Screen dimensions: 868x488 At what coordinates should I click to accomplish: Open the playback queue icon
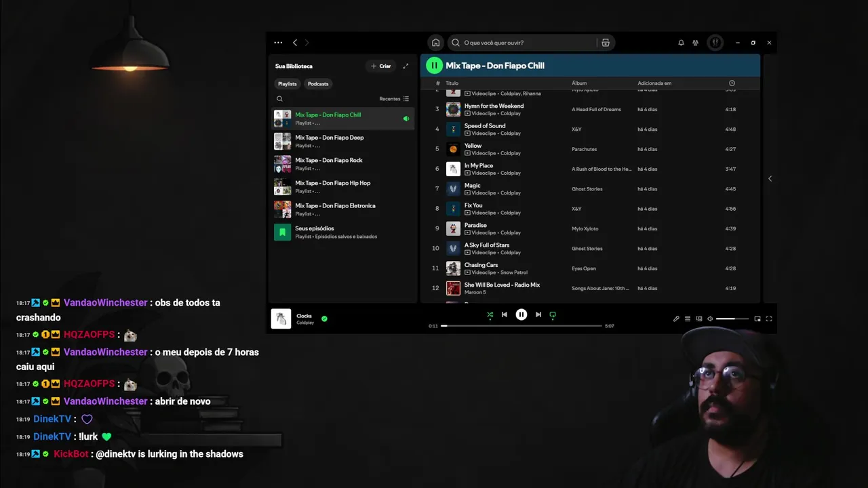pos(688,319)
